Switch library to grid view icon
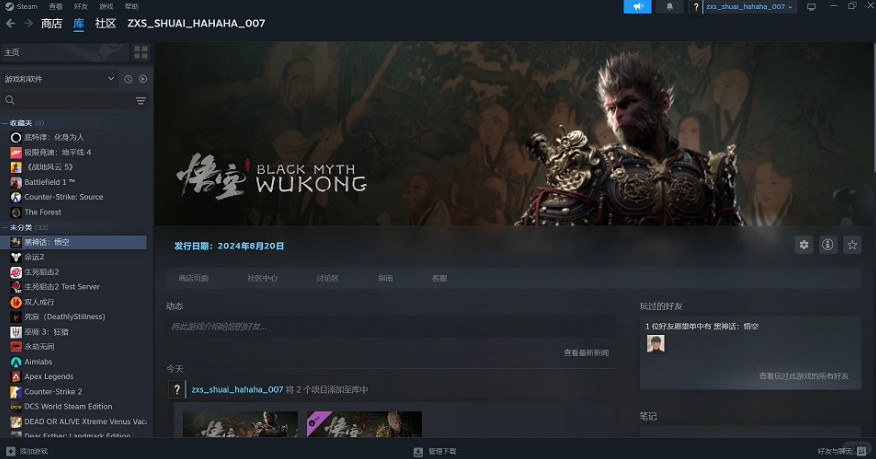 141,51
